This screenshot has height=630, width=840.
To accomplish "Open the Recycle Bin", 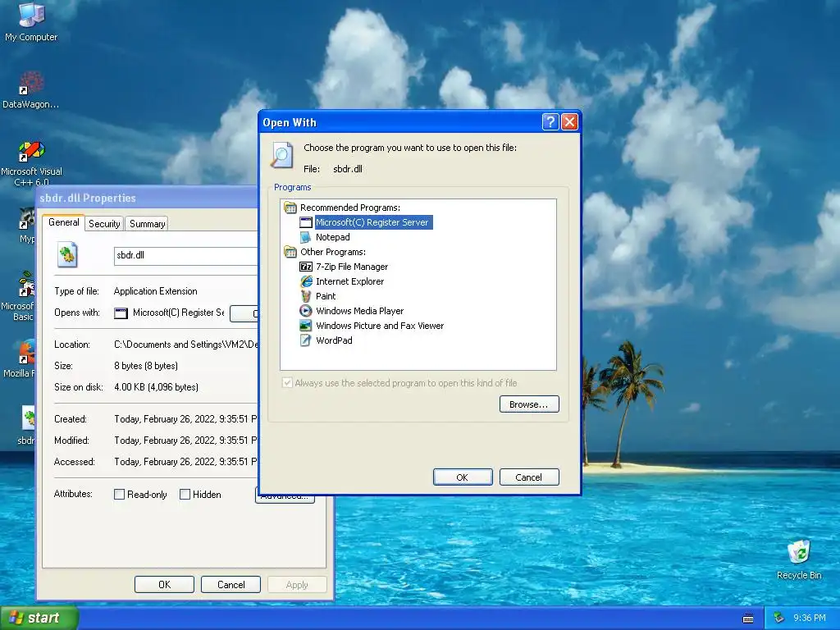I will point(799,559).
